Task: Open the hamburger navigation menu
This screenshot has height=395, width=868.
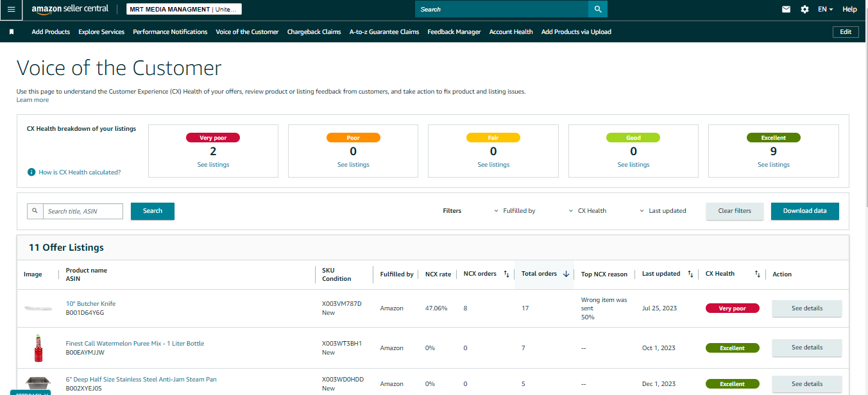Action: click(x=11, y=10)
